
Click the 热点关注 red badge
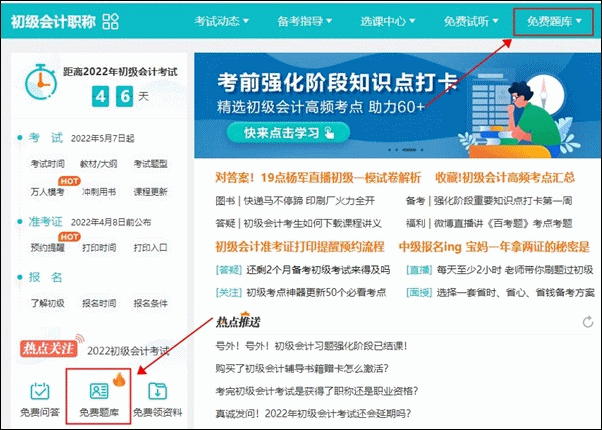(x=49, y=349)
